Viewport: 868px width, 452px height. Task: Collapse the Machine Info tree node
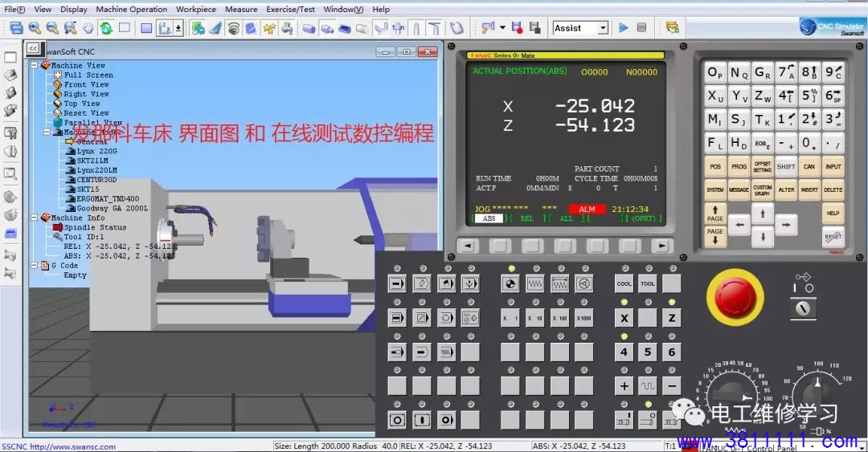[x=35, y=218]
